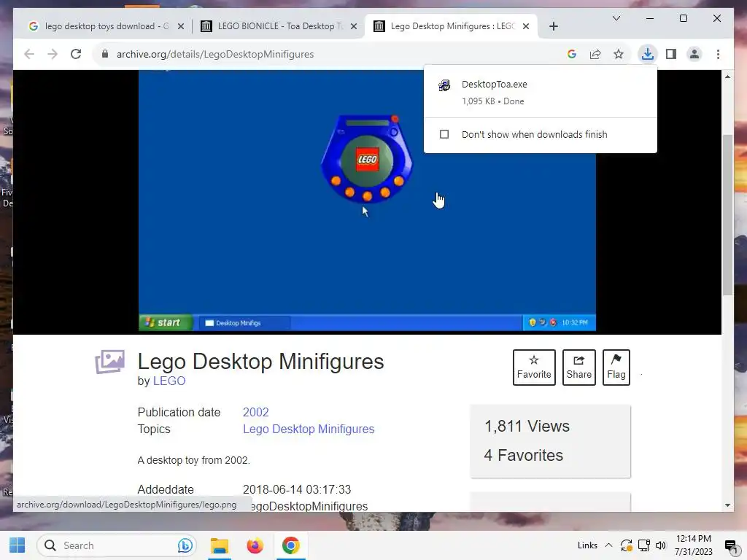Screen dimensions: 747x560
Task: Reload the archive.org page
Action: 76,54
